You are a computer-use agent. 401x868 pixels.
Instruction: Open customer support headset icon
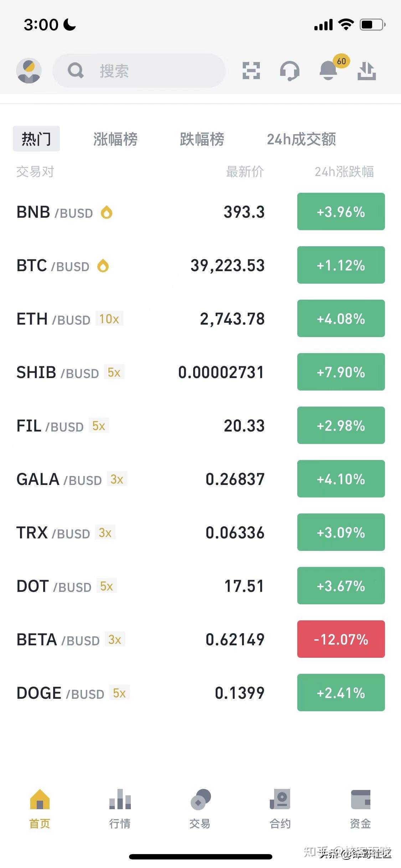click(289, 71)
